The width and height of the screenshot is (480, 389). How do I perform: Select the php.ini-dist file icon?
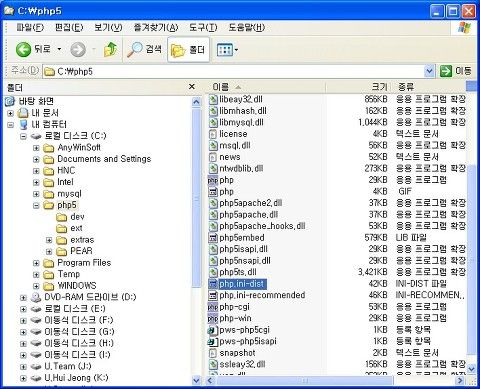point(213,284)
